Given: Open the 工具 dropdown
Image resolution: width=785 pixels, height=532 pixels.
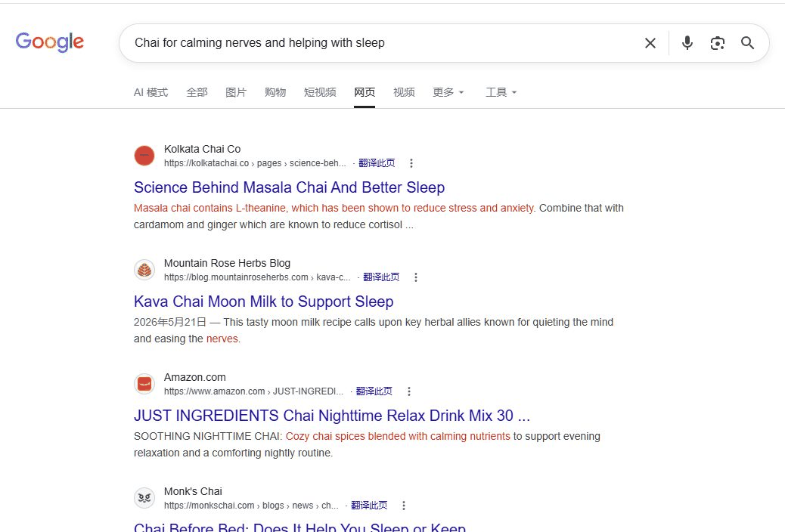Looking at the screenshot, I should [501, 92].
